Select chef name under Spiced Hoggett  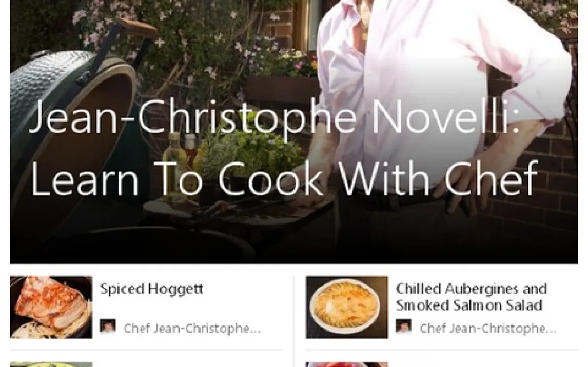192,328
